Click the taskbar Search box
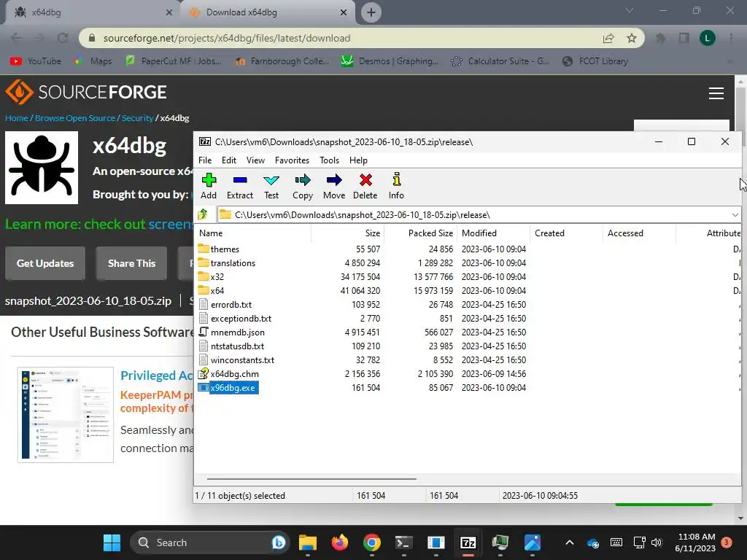747x560 pixels. point(209,542)
